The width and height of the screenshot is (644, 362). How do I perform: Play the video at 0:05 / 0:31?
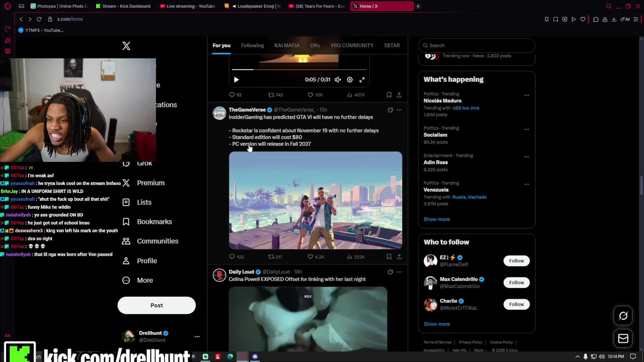click(236, 79)
